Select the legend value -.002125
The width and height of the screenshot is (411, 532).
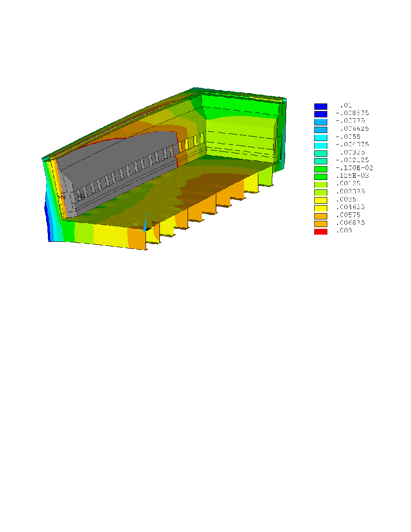tap(352, 160)
